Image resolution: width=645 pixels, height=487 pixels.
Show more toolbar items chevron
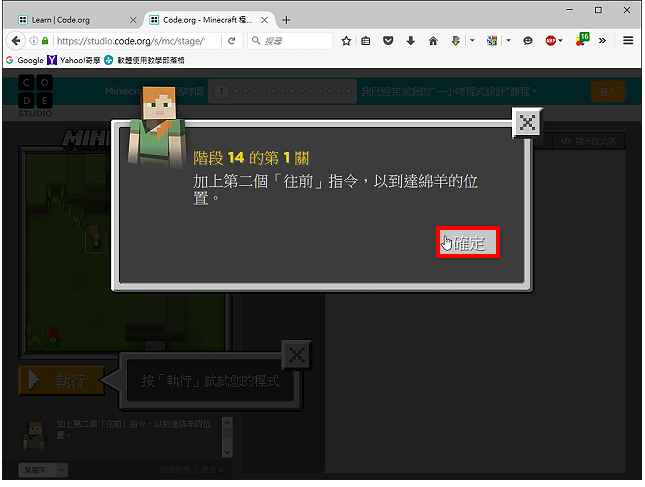click(602, 41)
